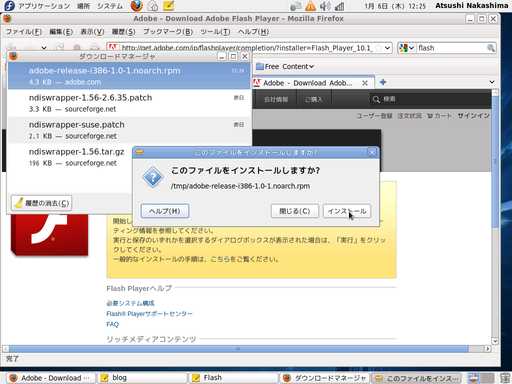Open the File (F) menu
This screenshot has width=512, height=384.
click(24, 32)
